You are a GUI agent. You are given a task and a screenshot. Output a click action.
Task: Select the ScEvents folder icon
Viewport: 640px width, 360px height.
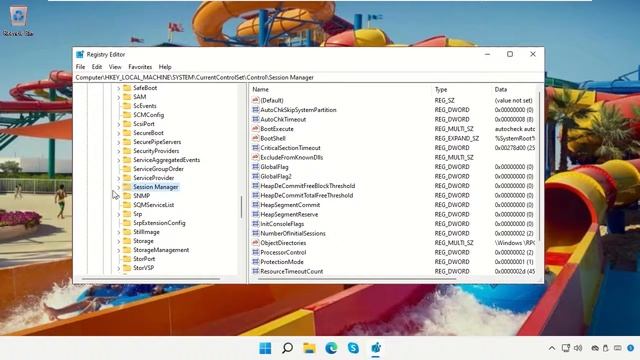127,106
